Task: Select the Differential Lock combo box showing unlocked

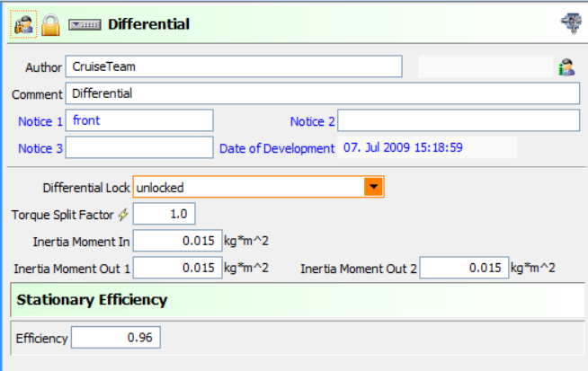Action: tap(258, 187)
